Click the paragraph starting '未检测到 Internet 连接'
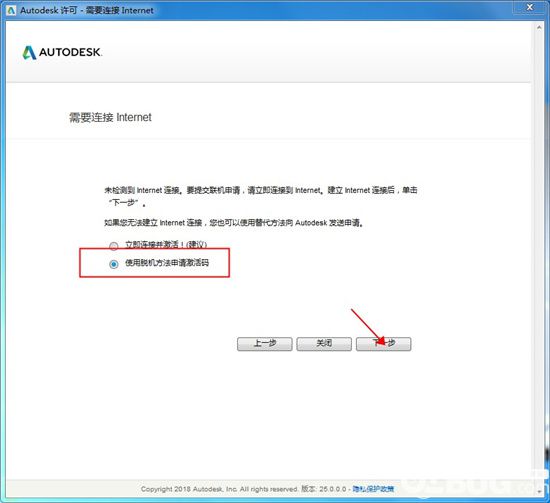This screenshot has width=550, height=503. pos(261,196)
